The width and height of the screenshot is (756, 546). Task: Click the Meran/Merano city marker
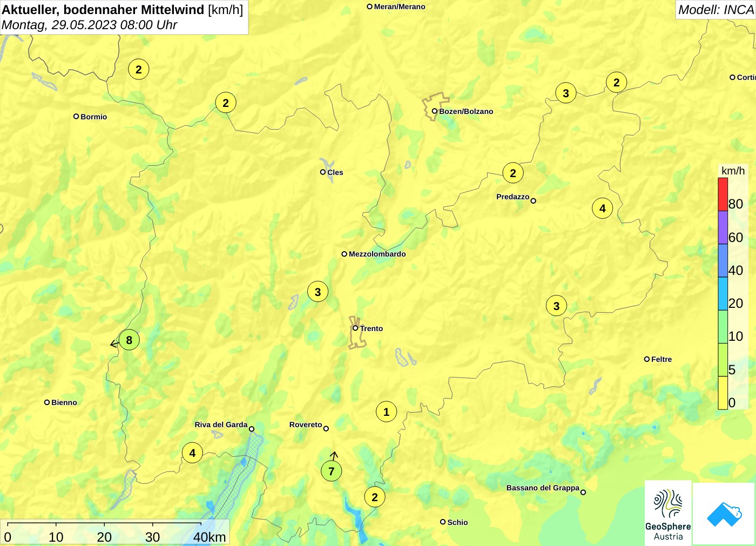pyautogui.click(x=369, y=6)
